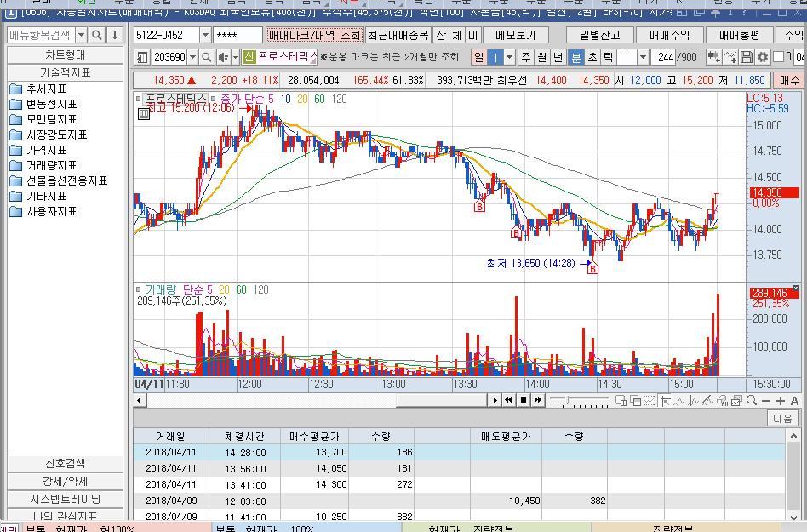The image size is (807, 532).
Task: Open the 차트형태 panel tab
Action: 65,54
